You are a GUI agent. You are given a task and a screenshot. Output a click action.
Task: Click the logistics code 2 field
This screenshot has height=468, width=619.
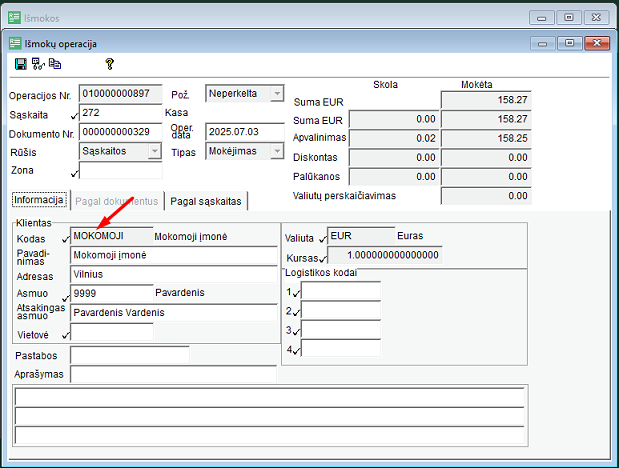tap(341, 310)
